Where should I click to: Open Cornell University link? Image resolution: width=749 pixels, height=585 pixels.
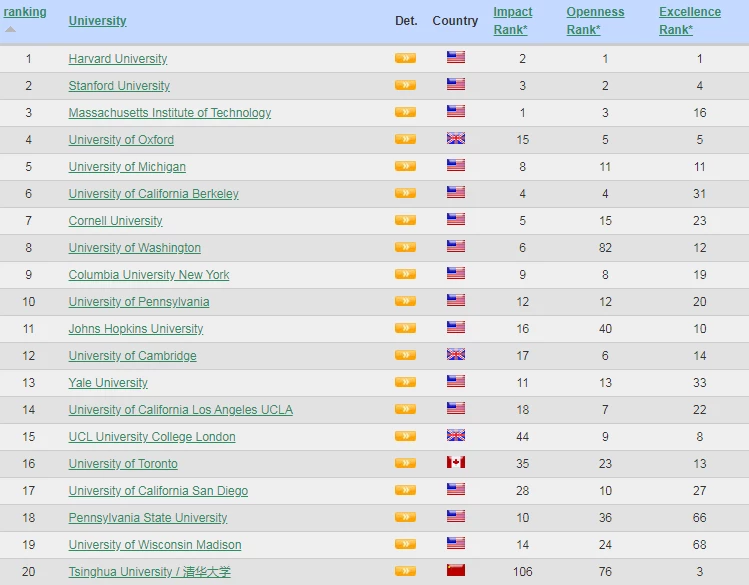click(116, 221)
